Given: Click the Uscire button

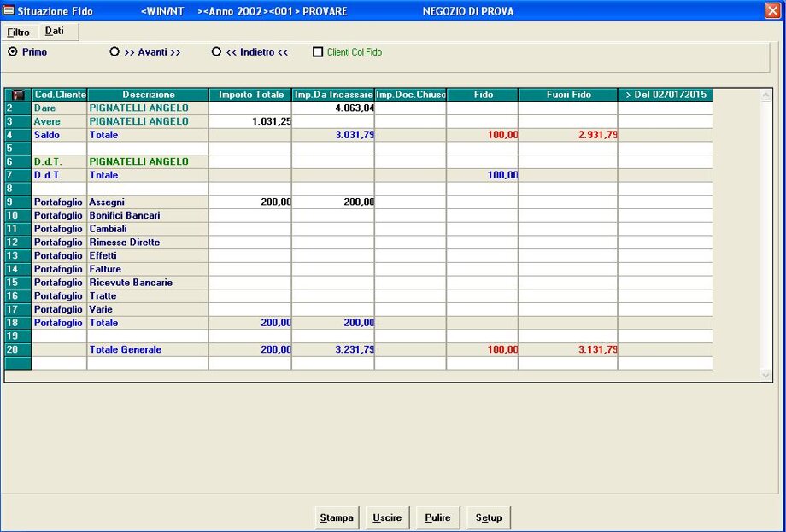Looking at the screenshot, I should click(387, 517).
